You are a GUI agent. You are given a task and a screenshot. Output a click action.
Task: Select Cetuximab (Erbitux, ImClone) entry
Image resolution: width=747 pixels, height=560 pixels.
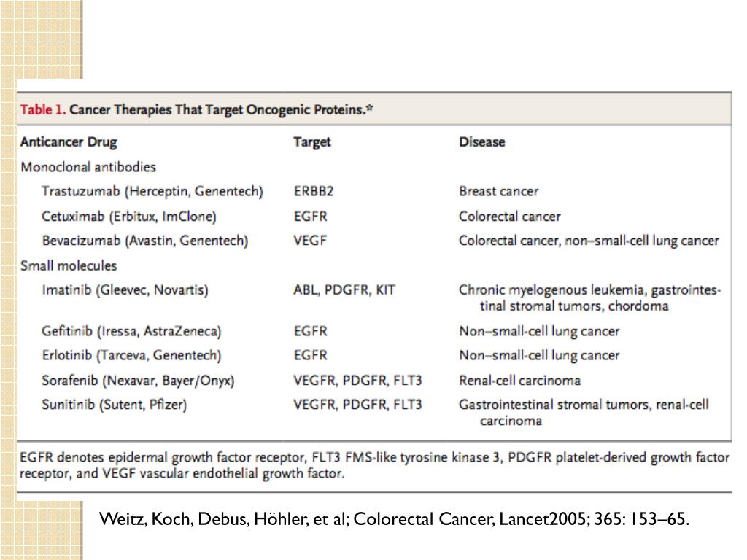point(129,217)
